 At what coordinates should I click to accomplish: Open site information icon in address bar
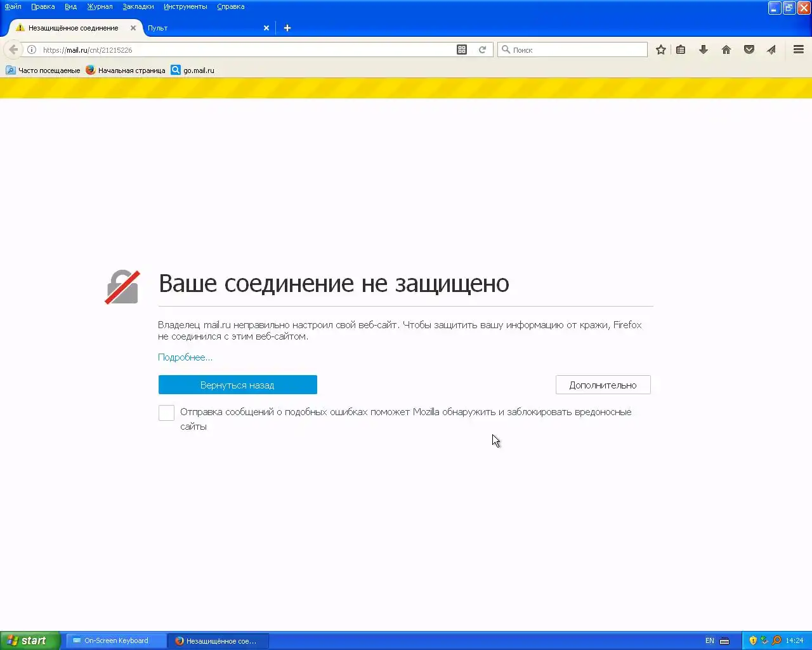32,50
